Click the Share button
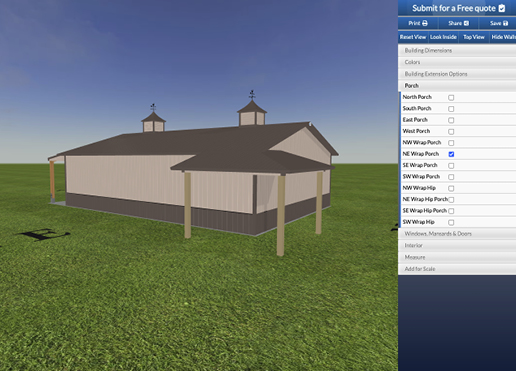The image size is (516, 371). point(458,23)
